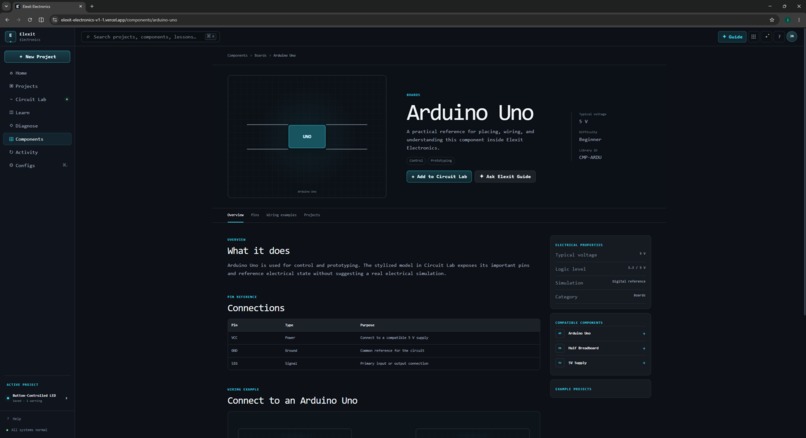Open Circuit Lab from the sidebar
The height and width of the screenshot is (438, 806).
tap(37, 99)
